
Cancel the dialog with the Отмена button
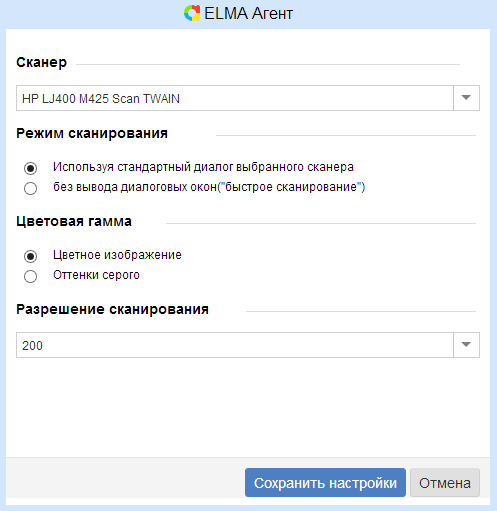coord(445,483)
